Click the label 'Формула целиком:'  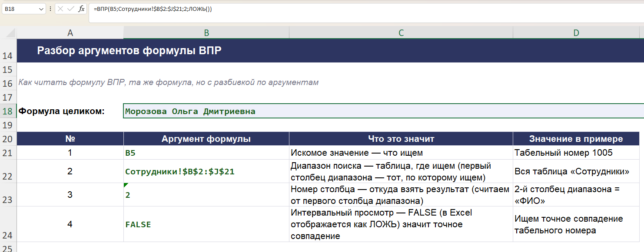pos(62,111)
